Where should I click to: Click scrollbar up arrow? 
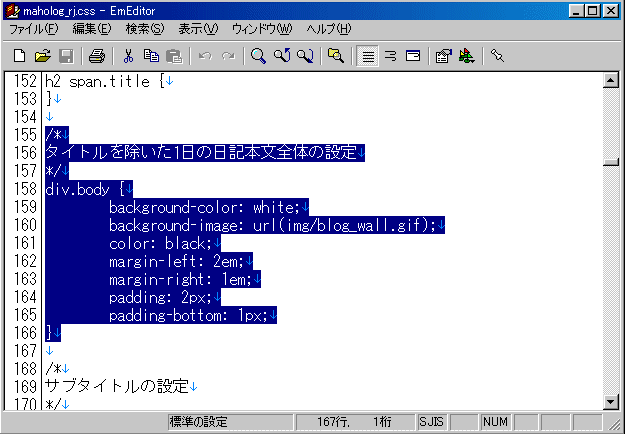pos(611,81)
